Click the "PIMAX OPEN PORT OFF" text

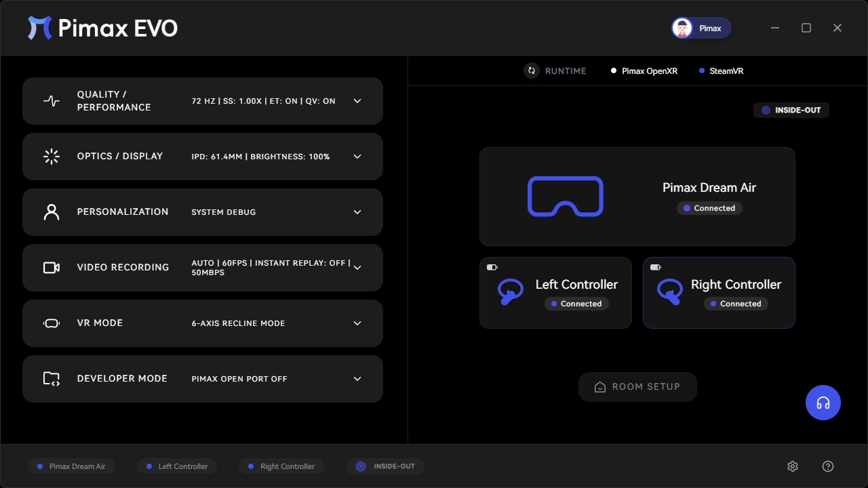239,379
